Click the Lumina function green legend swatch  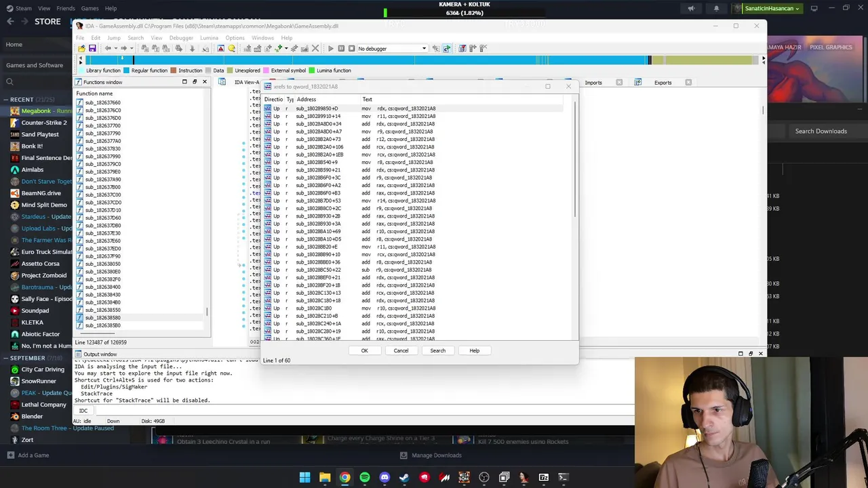click(x=311, y=70)
